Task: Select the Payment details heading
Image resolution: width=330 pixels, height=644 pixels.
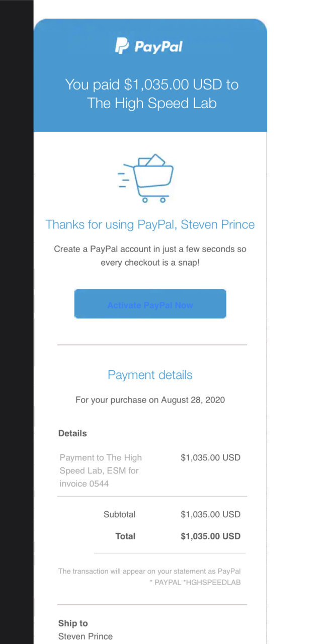Action: (x=150, y=375)
